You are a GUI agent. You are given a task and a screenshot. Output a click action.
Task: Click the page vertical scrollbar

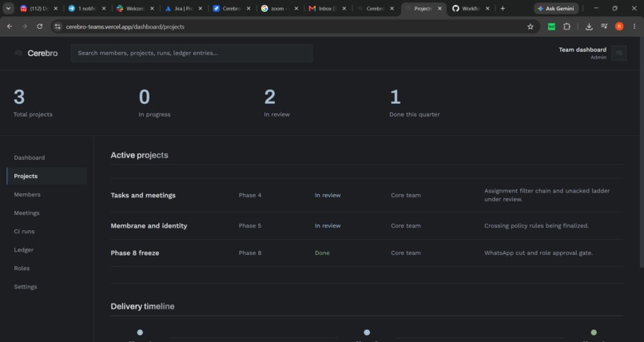642,152
